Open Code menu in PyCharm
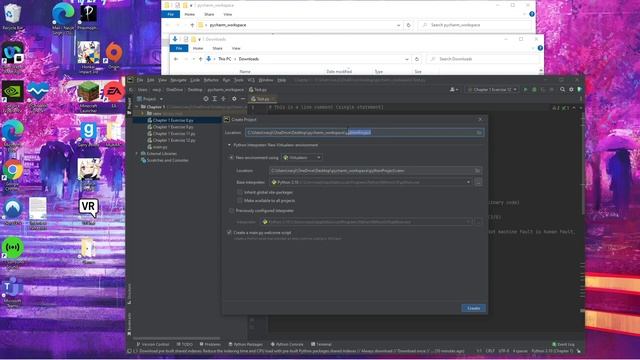The height and width of the screenshot is (360, 640). 195,80
